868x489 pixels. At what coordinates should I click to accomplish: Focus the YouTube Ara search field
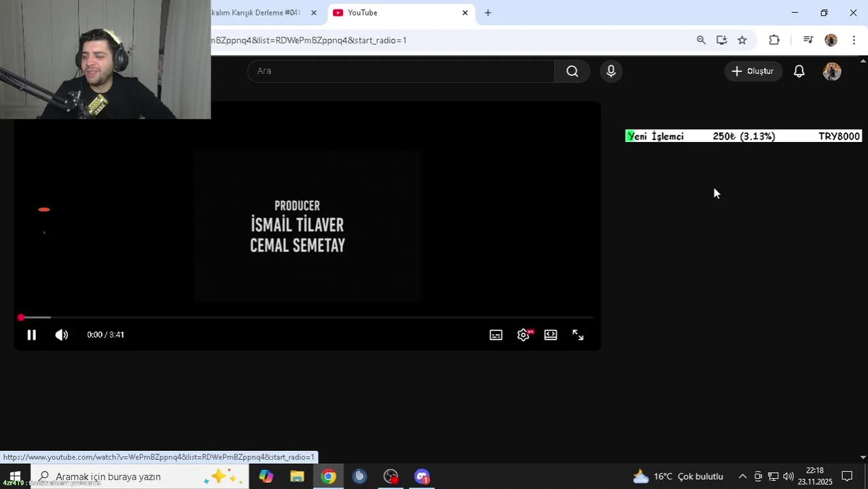point(401,71)
